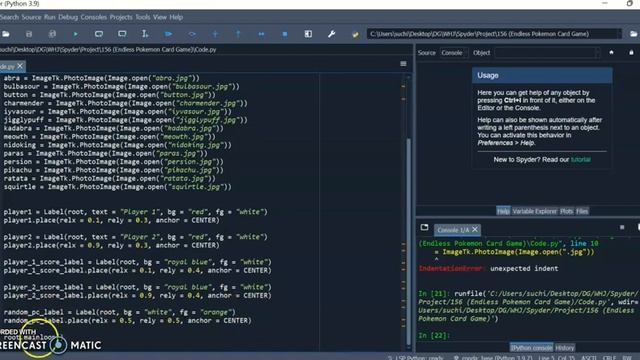The width and height of the screenshot is (640, 360).
Task: Click the LSP Python status entry
Action: [415, 358]
